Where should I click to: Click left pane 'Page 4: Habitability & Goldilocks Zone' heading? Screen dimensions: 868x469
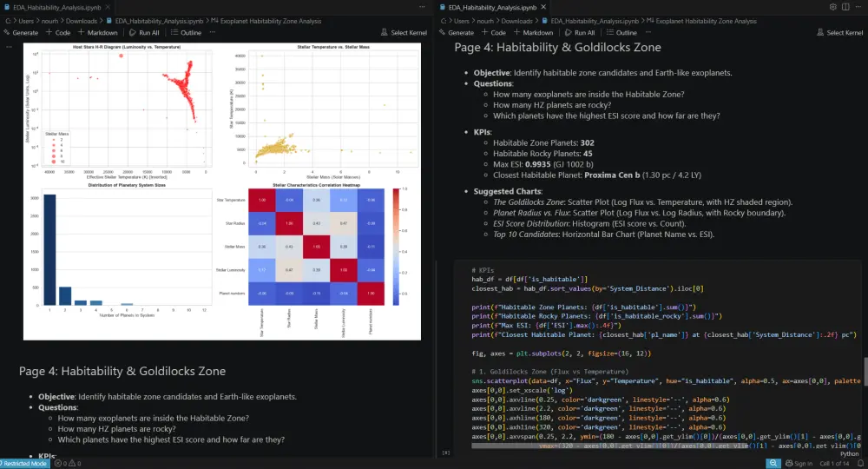pos(122,371)
